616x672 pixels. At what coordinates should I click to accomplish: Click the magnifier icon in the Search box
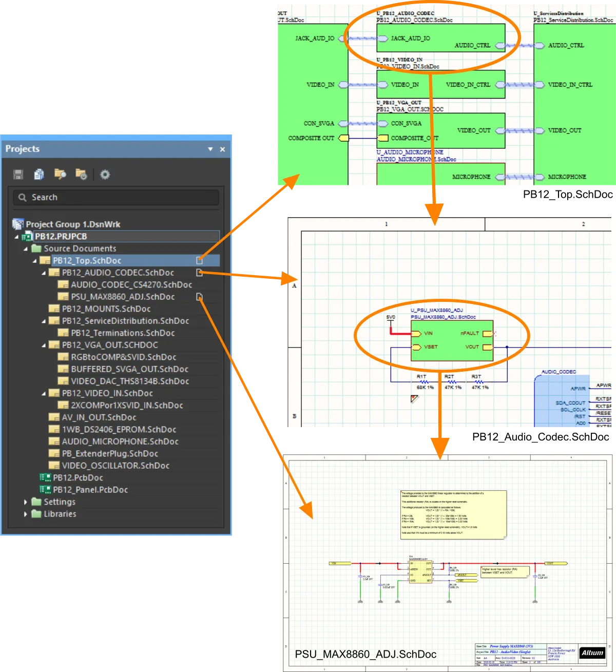[22, 197]
